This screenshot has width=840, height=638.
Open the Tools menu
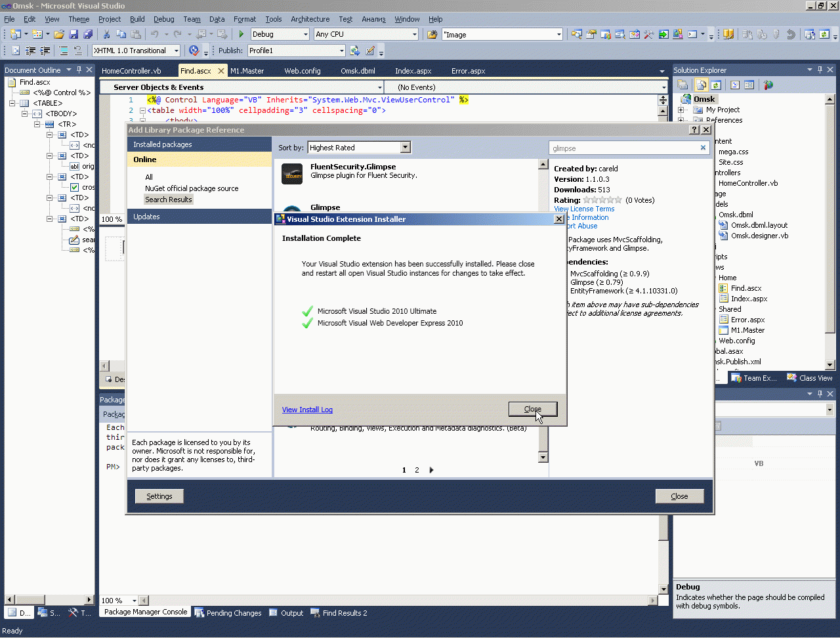pyautogui.click(x=274, y=19)
